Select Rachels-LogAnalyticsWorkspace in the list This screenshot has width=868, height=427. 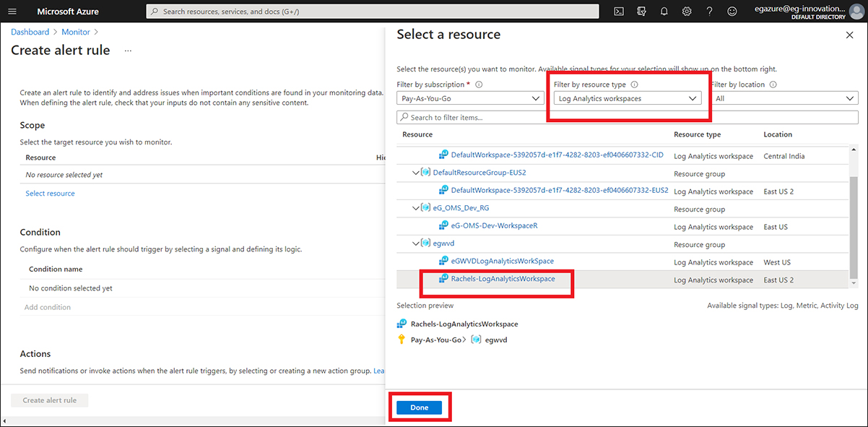[503, 279]
